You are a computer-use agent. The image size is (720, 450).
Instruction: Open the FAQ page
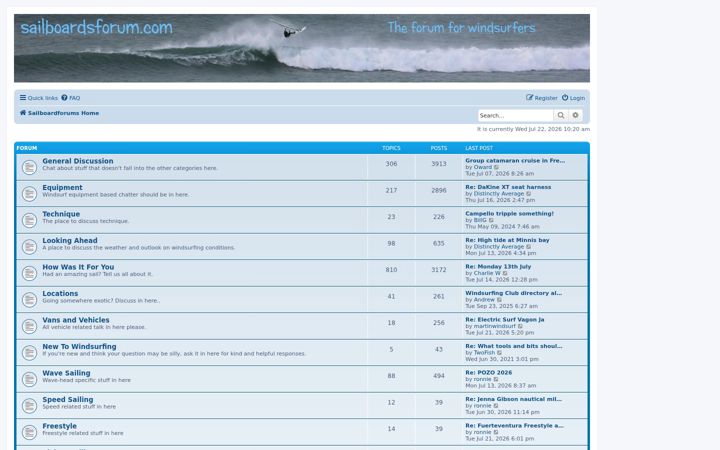[71, 98]
